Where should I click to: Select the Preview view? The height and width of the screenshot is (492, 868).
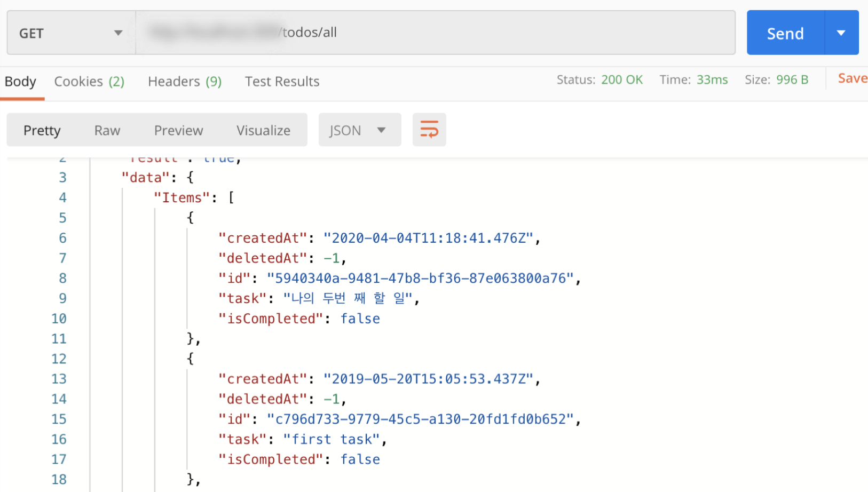[x=178, y=130]
